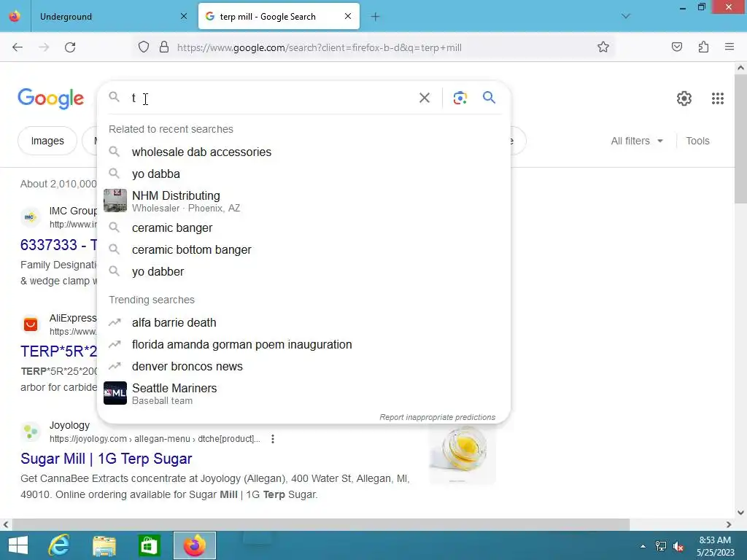
Task: Click into the Google search input field
Action: 271,98
